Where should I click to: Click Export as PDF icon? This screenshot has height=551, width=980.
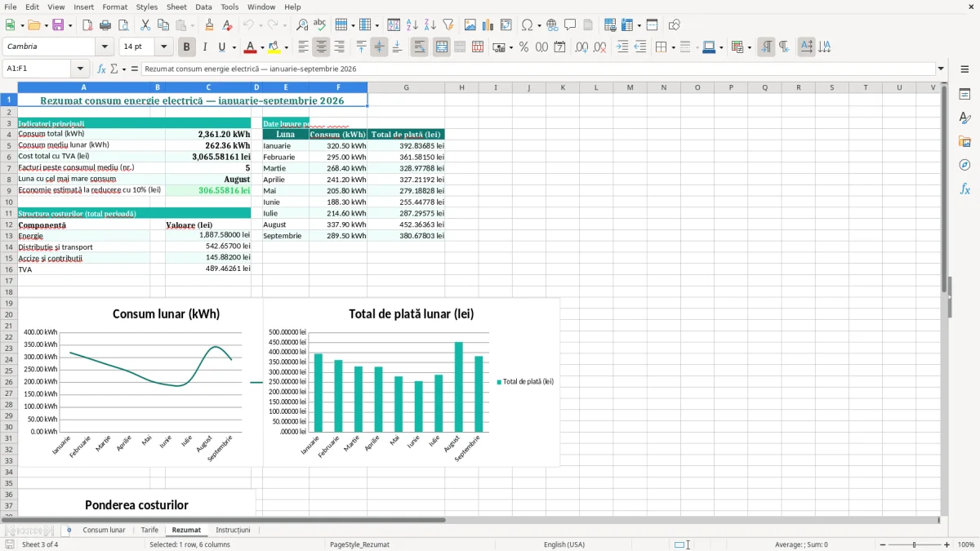pos(87,25)
